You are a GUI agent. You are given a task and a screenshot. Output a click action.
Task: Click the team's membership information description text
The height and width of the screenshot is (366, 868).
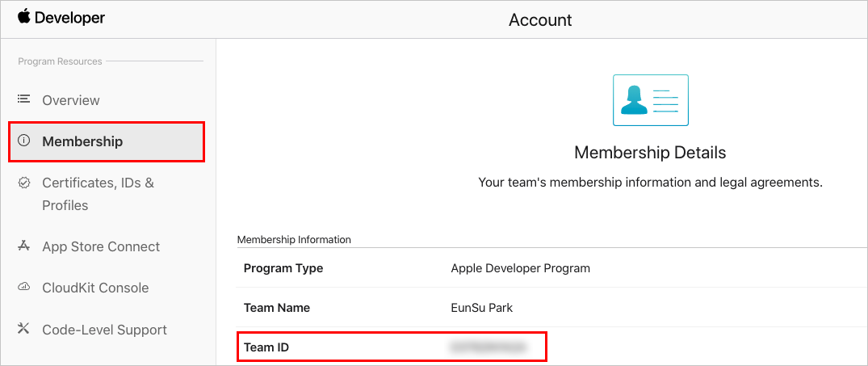[x=650, y=182]
